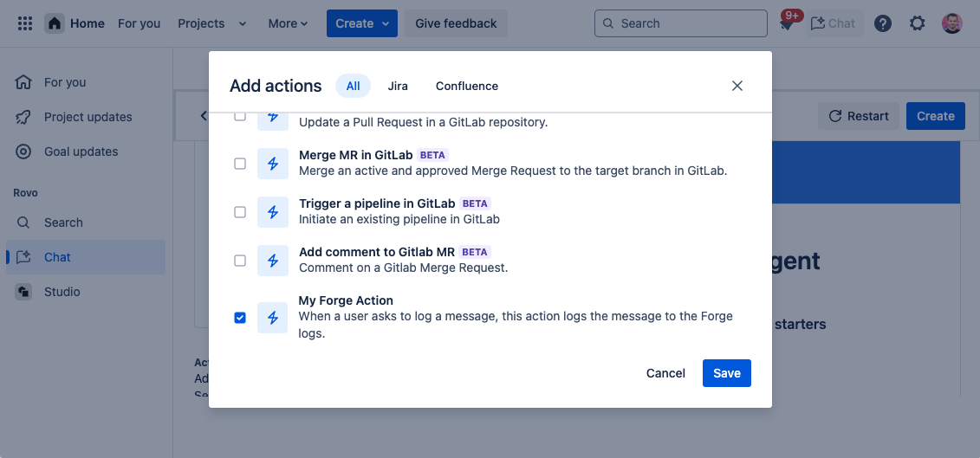The height and width of the screenshot is (458, 980).
Task: Switch to the Jira filter tab
Action: [398, 86]
